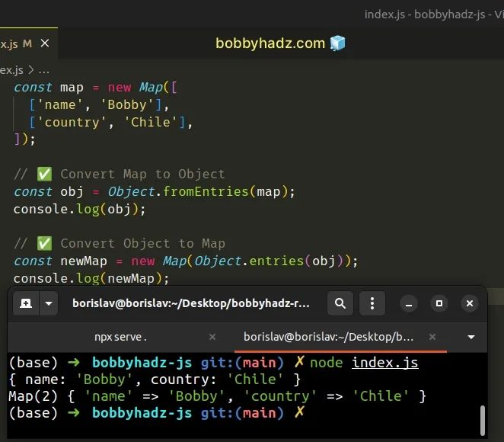This screenshot has height=442, width=504.
Task: Click '{ name: 'Bobby'' output line in terminal
Action: [x=155, y=380]
